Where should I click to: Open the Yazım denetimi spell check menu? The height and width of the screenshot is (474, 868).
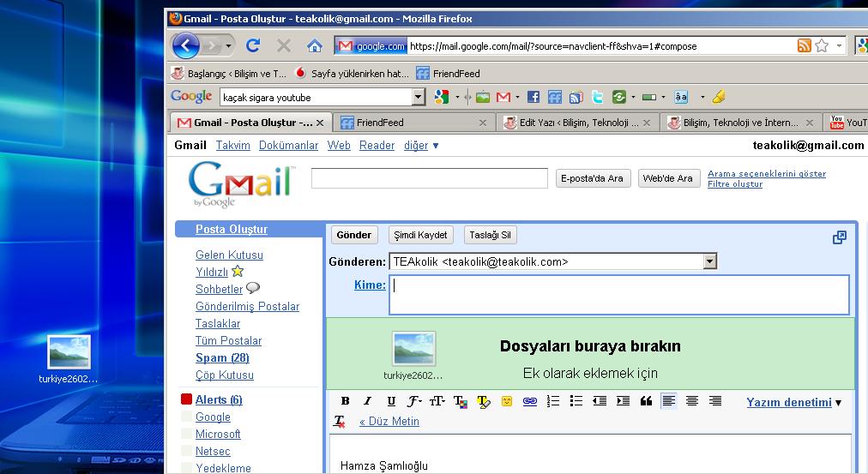(x=794, y=402)
